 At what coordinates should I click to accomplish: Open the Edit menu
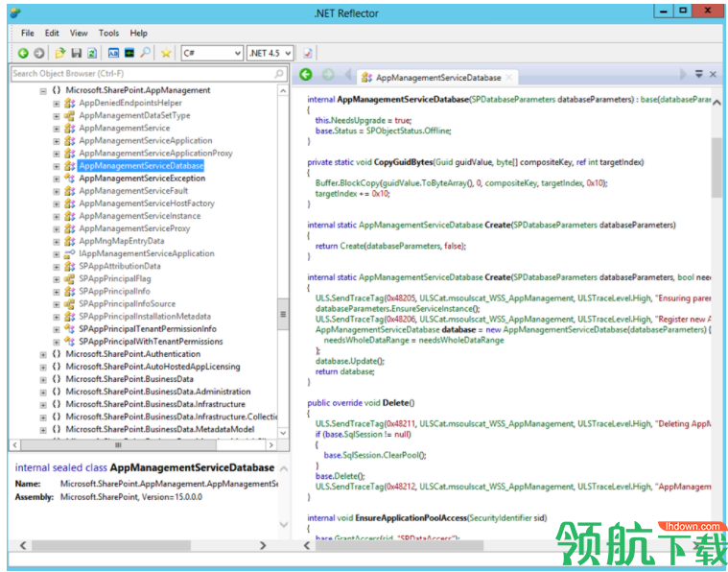52,33
